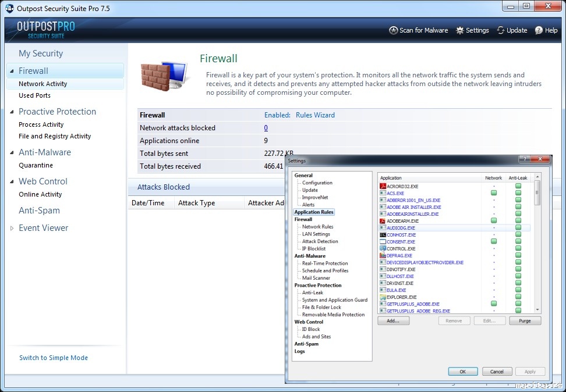Click the EULA.EXE icon
566x392 pixels.
tap(383, 290)
